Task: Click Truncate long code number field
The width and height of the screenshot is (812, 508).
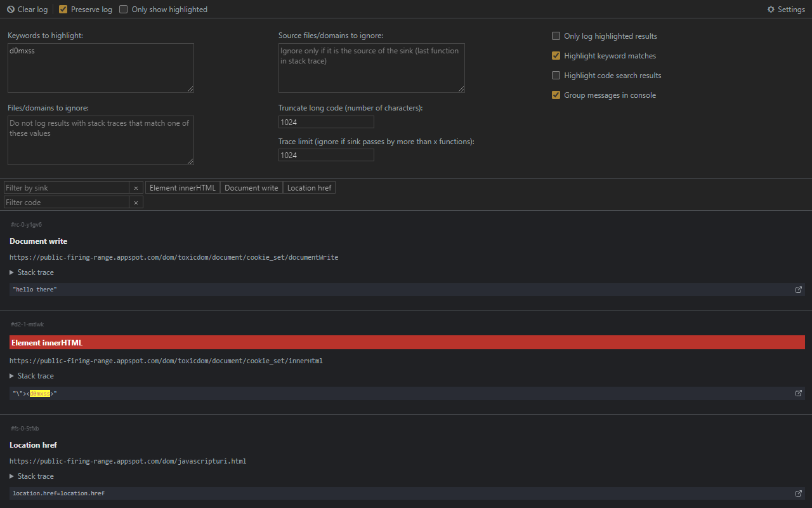Action: pyautogui.click(x=326, y=122)
